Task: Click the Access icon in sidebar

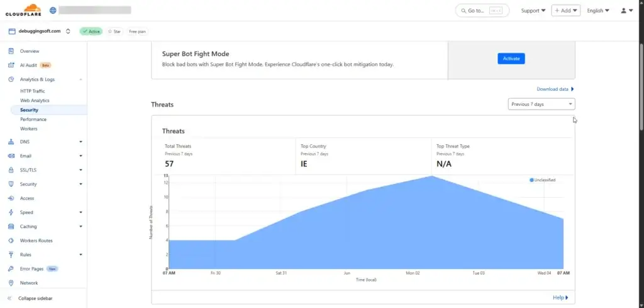Action: (11, 198)
